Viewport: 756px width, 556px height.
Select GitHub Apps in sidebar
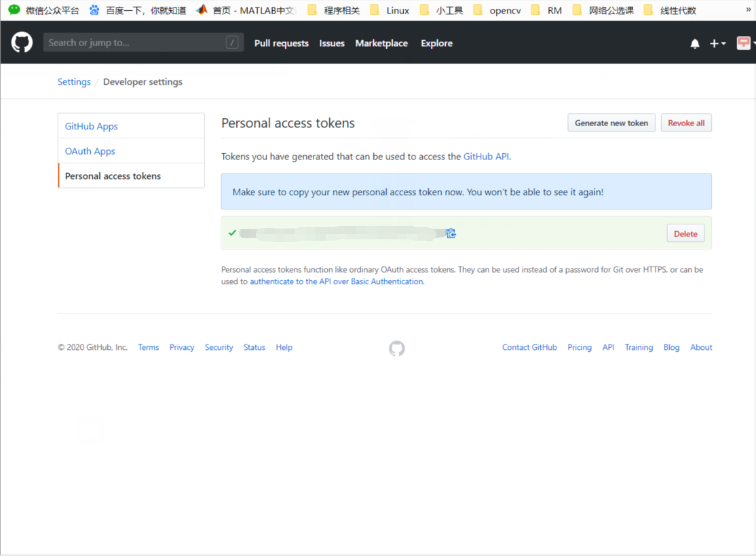[131, 126]
